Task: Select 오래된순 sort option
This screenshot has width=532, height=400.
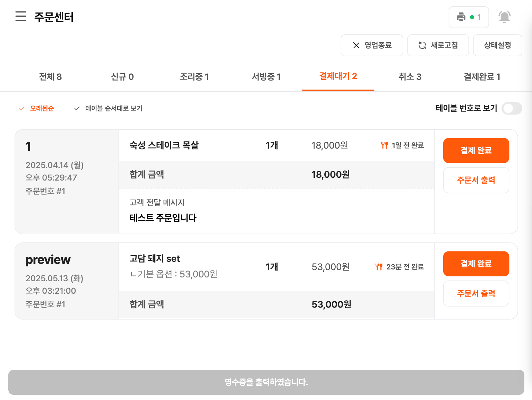Action: coord(36,108)
